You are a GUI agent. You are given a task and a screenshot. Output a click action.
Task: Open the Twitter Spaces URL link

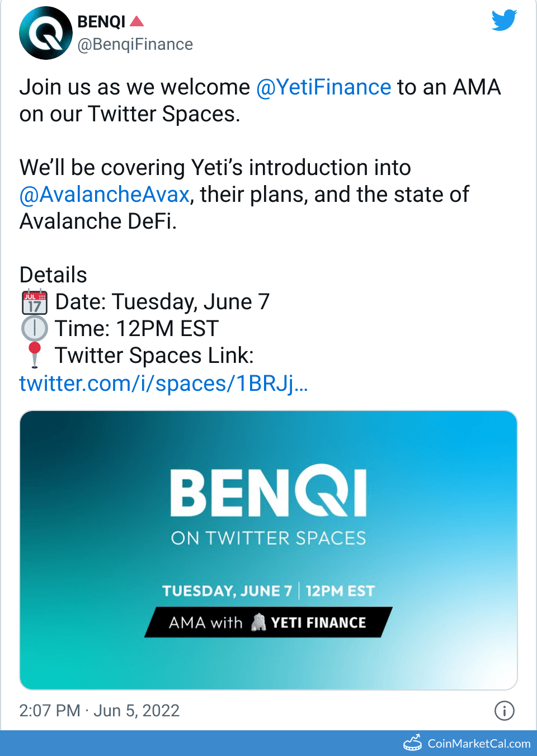(x=163, y=384)
